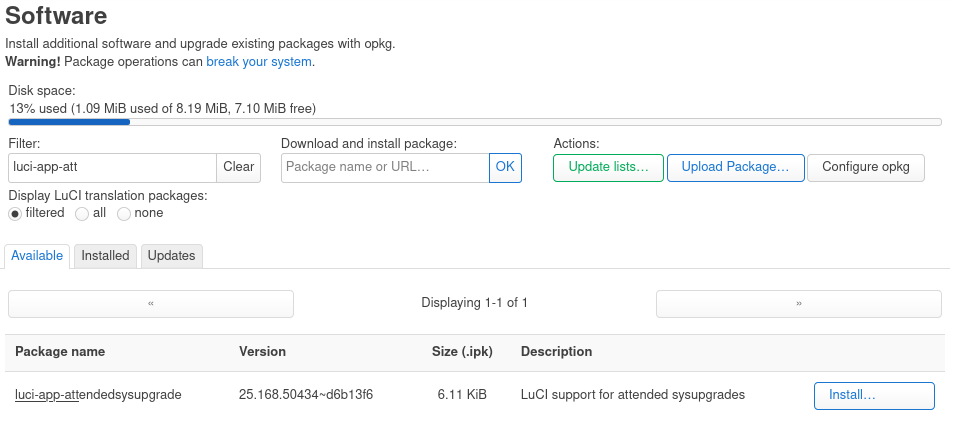956x435 pixels.
Task: Click the disk space usage bar
Action: click(475, 122)
